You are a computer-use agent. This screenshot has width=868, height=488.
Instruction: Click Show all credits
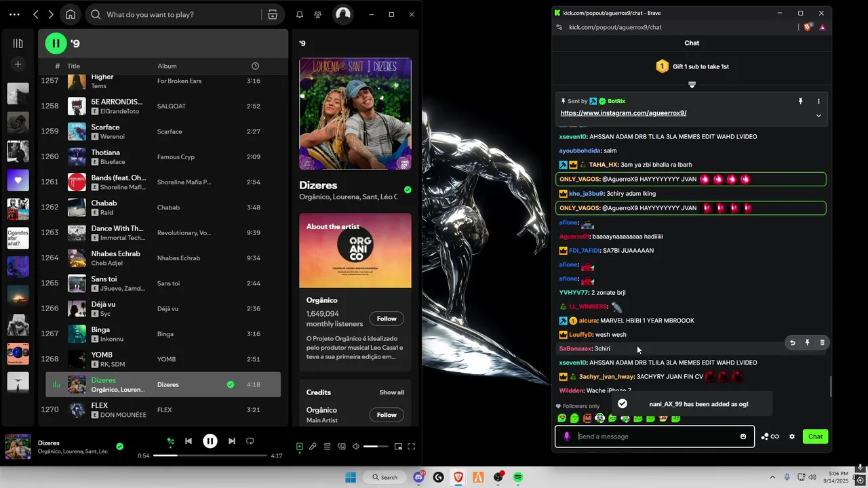pyautogui.click(x=391, y=392)
